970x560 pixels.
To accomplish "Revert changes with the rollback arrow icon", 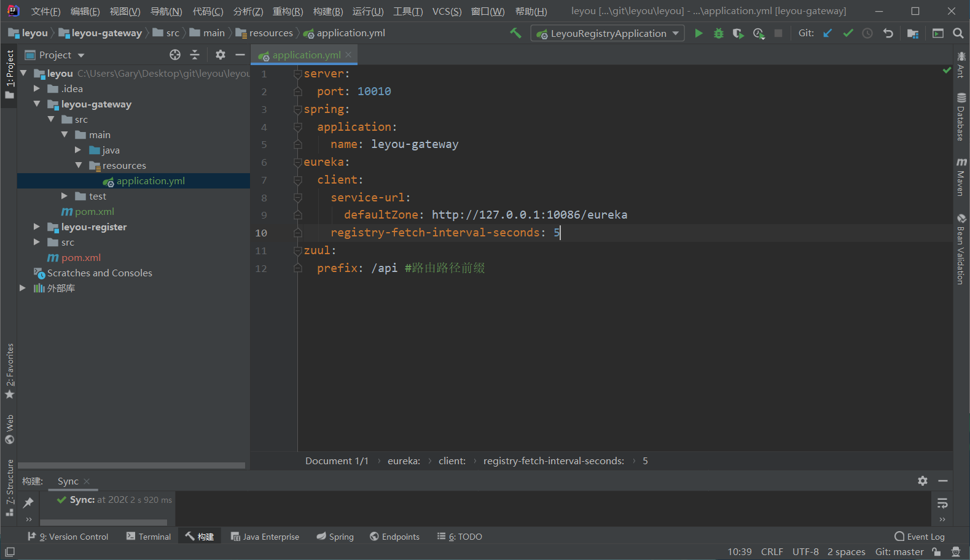I will tap(888, 33).
